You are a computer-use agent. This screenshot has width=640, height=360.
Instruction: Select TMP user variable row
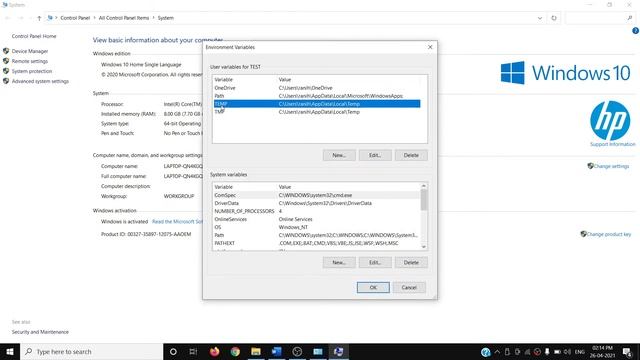pyautogui.click(x=317, y=112)
